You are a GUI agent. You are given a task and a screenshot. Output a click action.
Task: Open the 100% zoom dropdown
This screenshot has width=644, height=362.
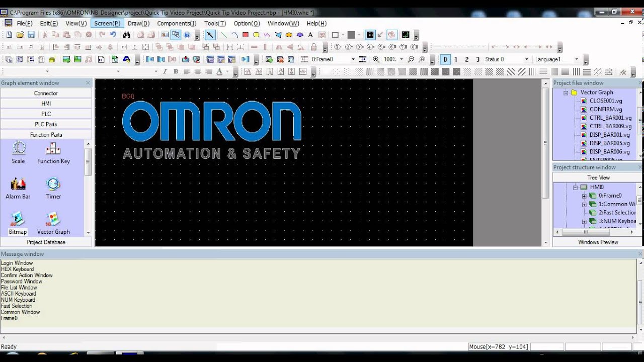[401, 59]
